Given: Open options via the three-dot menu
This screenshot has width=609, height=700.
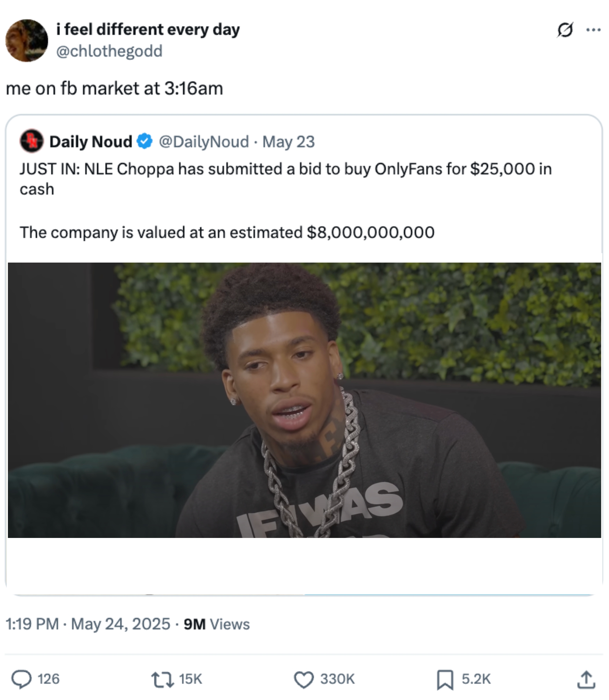Looking at the screenshot, I should tap(593, 30).
